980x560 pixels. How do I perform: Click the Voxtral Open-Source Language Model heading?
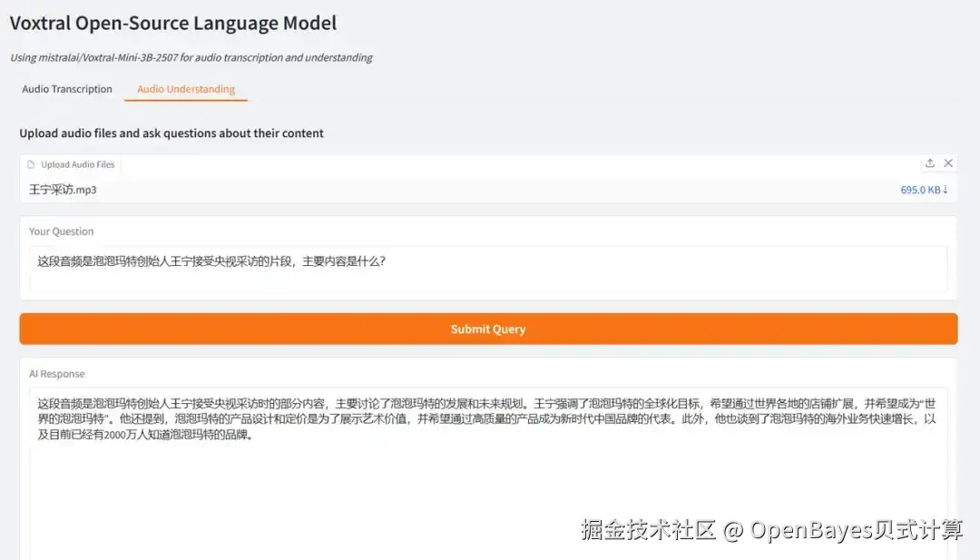pyautogui.click(x=173, y=23)
